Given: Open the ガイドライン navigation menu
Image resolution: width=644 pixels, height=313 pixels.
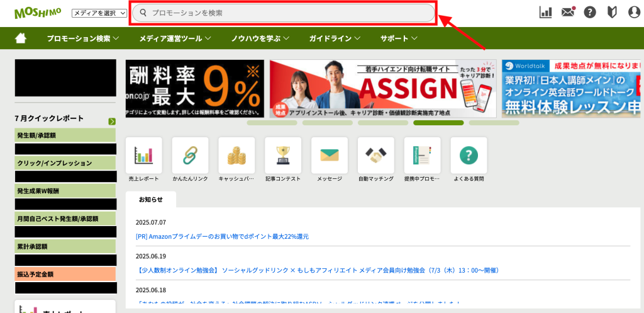Looking at the screenshot, I should [335, 38].
